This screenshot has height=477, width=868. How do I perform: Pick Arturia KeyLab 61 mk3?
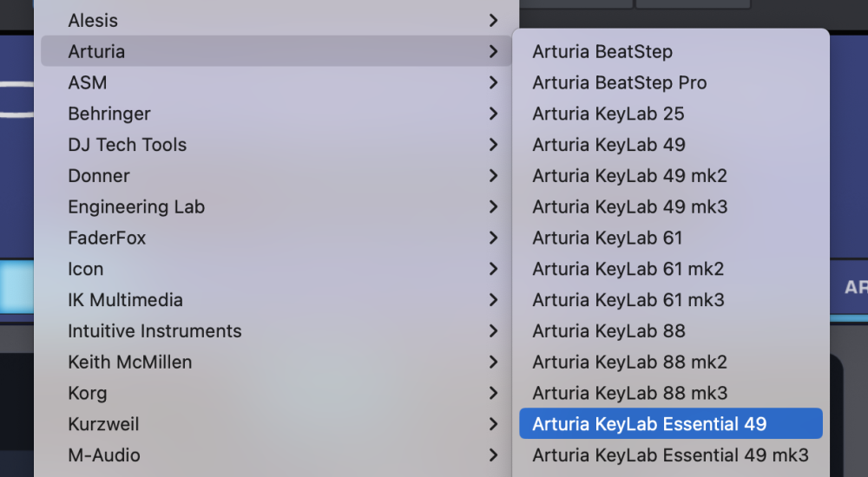(x=628, y=300)
